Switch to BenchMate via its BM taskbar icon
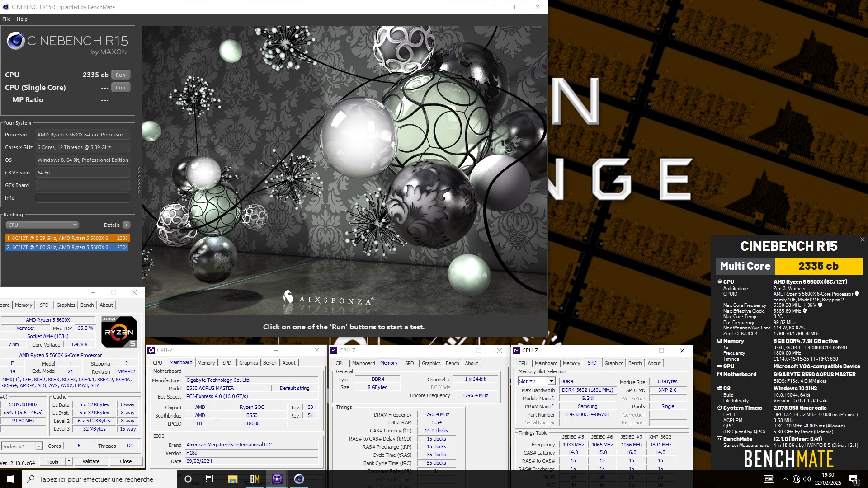This screenshot has width=868, height=488. point(255,479)
